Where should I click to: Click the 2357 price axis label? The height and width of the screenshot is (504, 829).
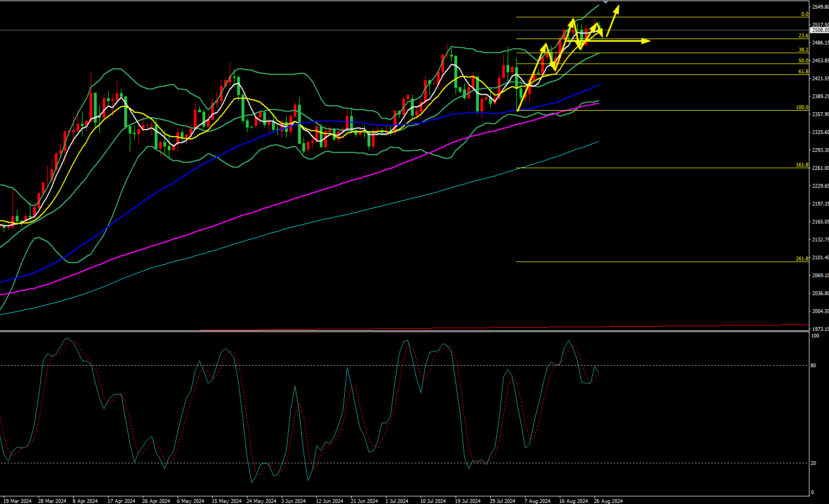click(x=820, y=114)
